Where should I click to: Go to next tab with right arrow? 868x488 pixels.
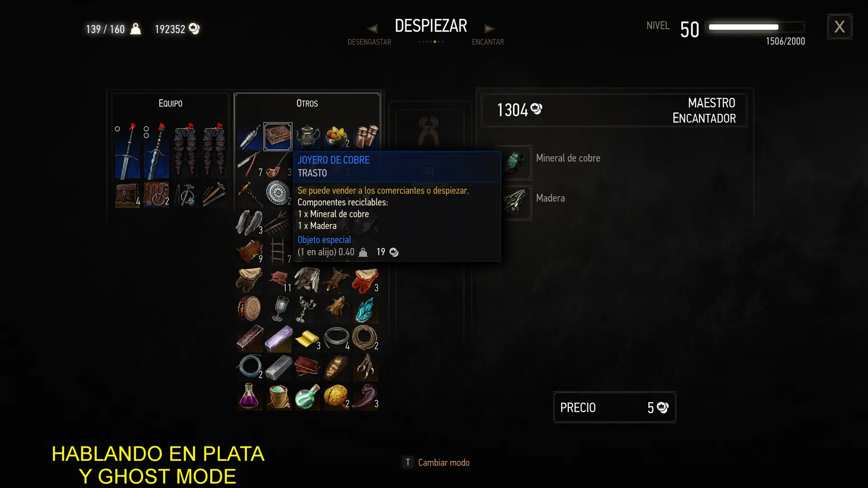pyautogui.click(x=489, y=28)
